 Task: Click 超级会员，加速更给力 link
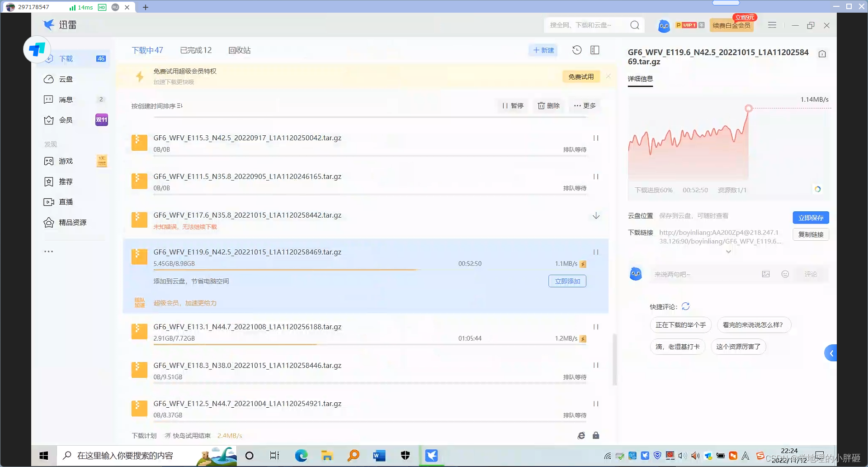coord(185,303)
